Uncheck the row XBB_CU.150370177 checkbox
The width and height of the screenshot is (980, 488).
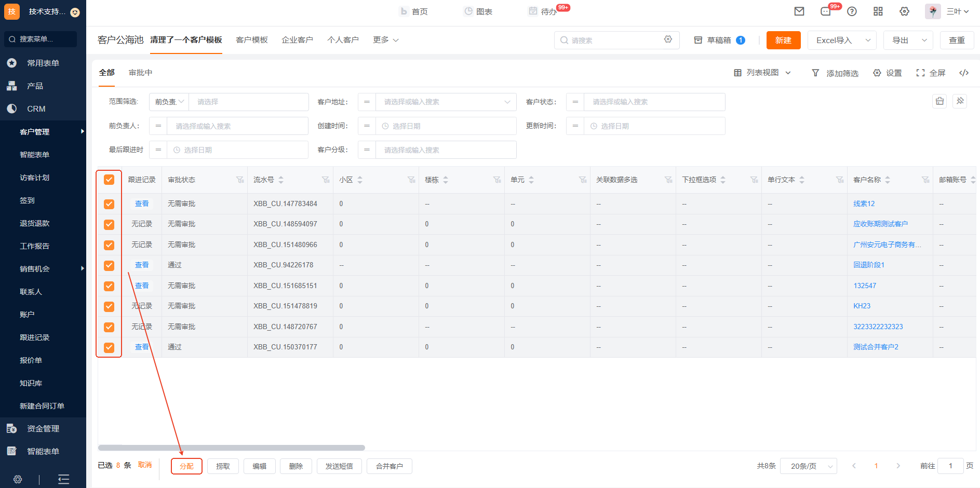109,347
